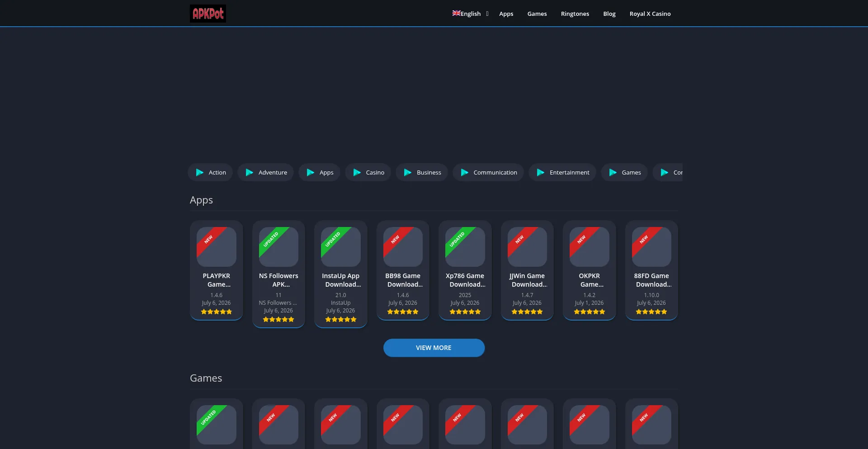The height and width of the screenshot is (449, 868).
Task: Click the play icon beside Action
Action: (200, 172)
